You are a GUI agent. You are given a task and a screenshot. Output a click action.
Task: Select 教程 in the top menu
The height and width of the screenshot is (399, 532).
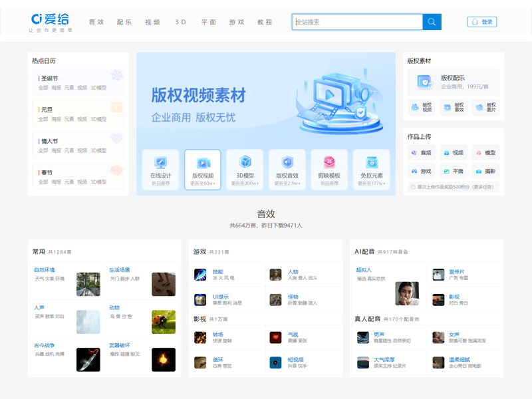pos(264,21)
